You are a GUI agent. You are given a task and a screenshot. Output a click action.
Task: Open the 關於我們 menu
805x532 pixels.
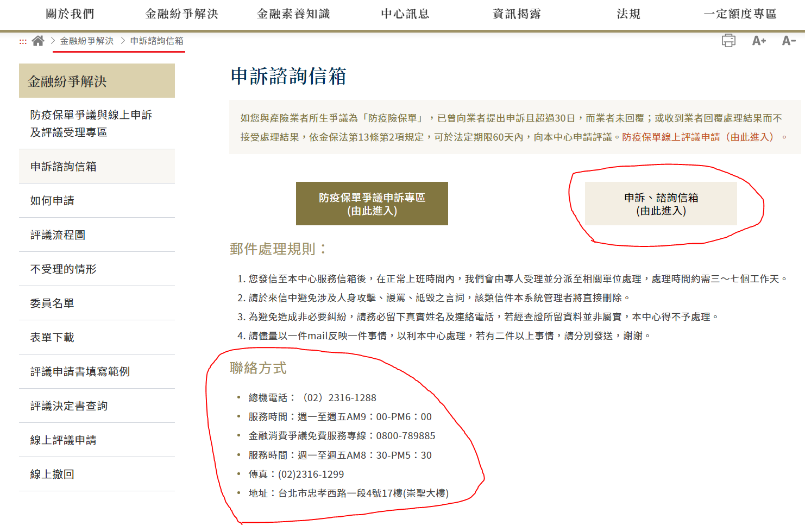(x=70, y=14)
